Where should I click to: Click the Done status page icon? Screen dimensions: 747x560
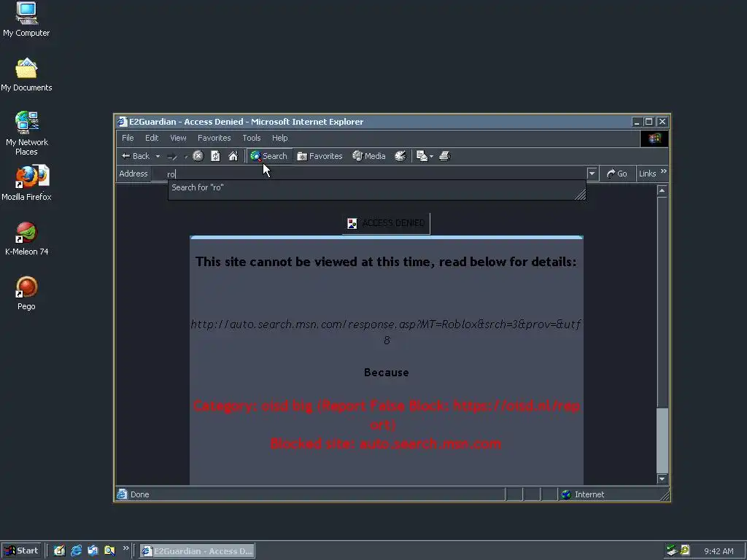[123, 494]
